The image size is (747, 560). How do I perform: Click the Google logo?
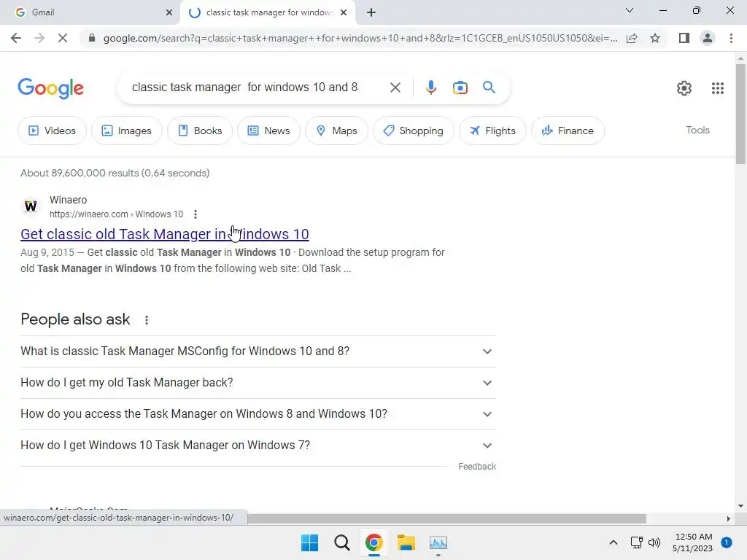coord(50,88)
